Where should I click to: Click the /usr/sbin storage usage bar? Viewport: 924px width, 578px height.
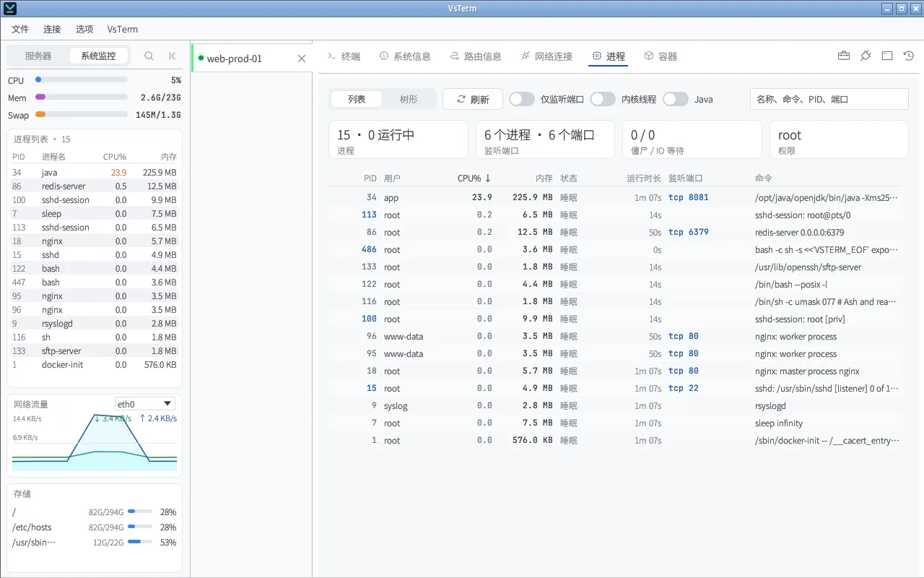140,542
